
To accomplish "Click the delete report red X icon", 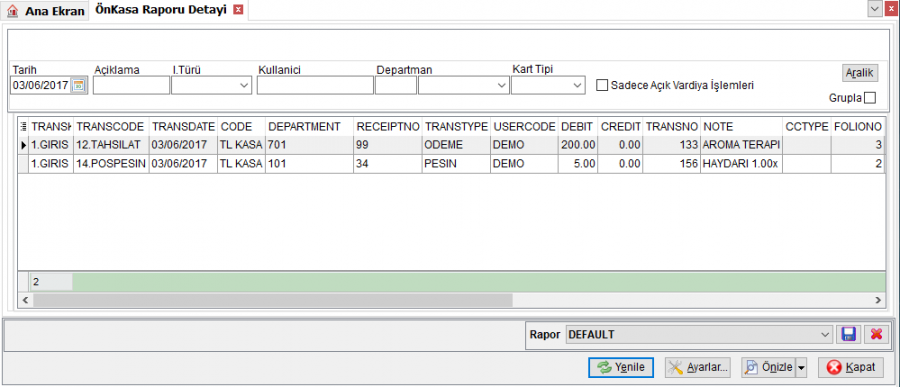I will tap(876, 334).
